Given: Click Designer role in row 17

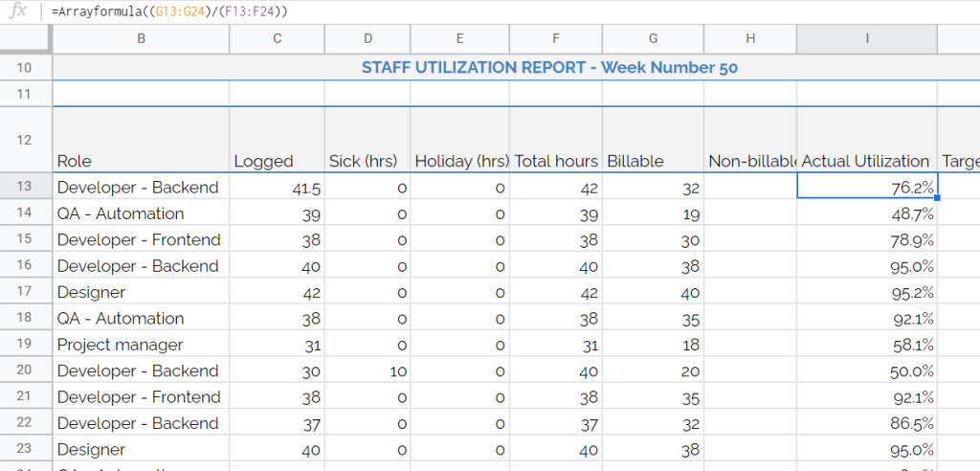Looking at the screenshot, I should [142, 291].
